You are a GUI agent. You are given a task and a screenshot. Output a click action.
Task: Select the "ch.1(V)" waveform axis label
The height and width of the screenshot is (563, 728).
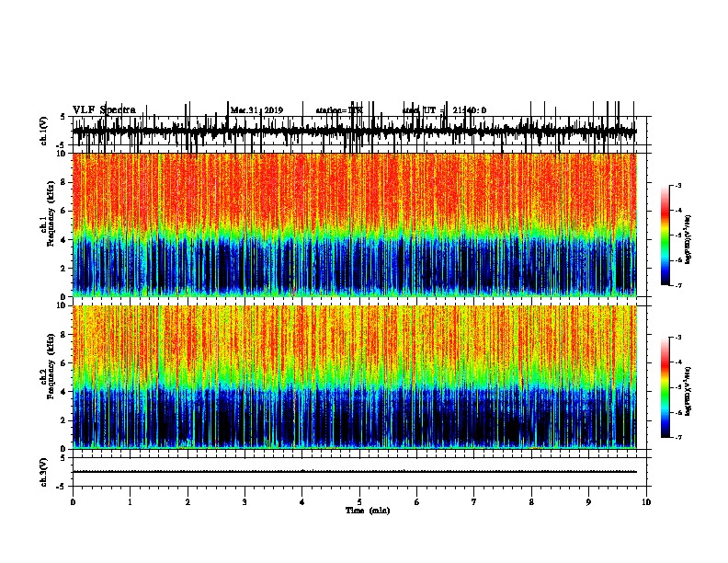pyautogui.click(x=44, y=131)
